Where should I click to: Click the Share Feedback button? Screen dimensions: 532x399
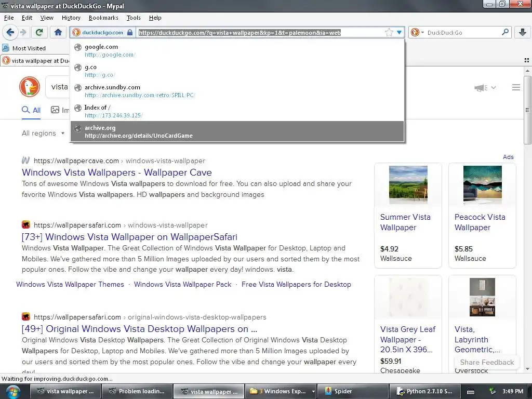[x=487, y=362]
